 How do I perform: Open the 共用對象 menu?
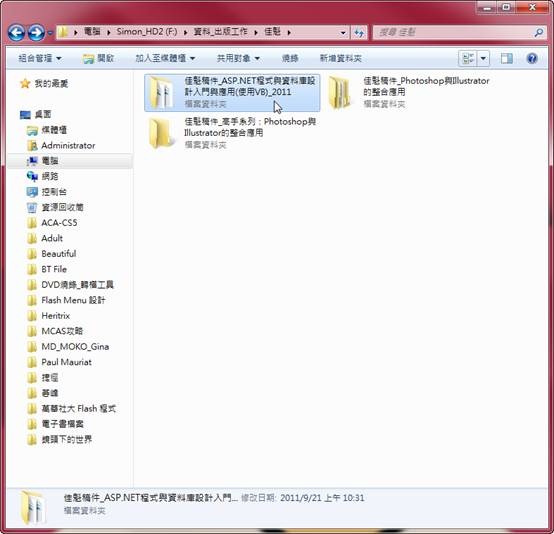click(238, 58)
